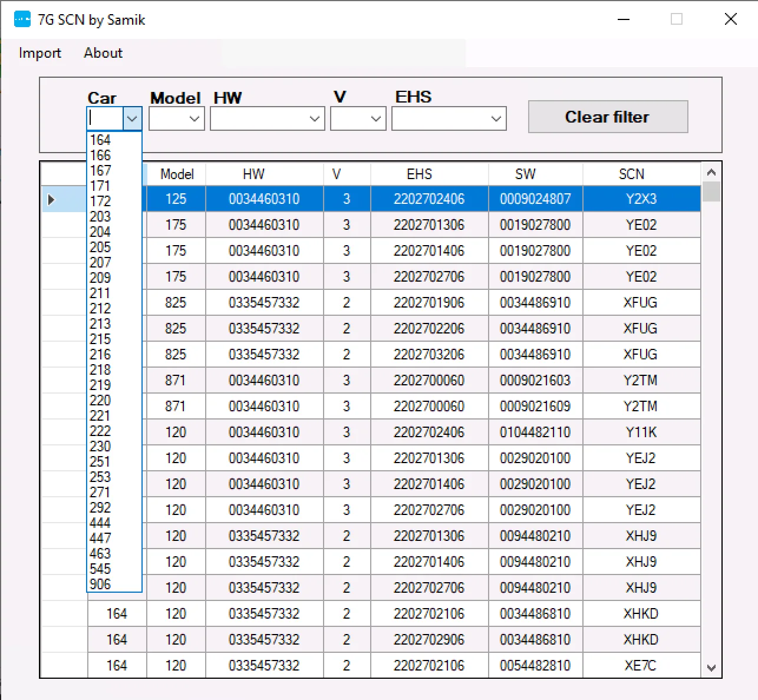Open the Import menu
758x700 pixels.
39,53
